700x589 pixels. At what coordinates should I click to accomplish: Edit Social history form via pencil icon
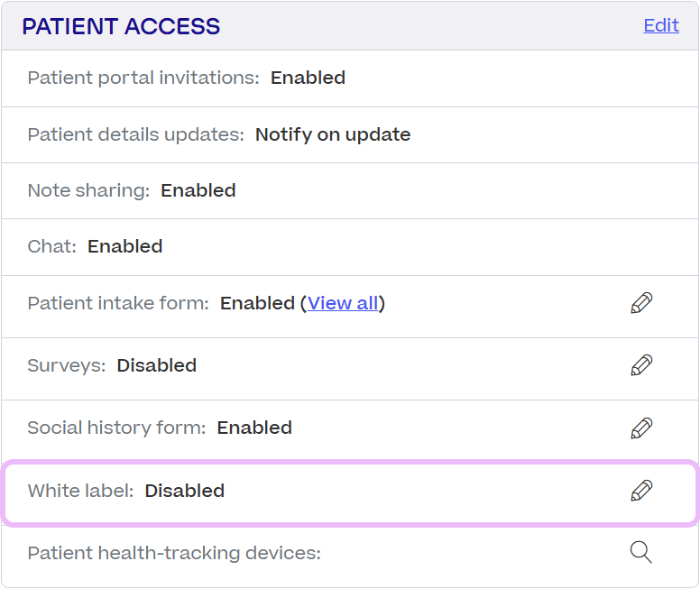click(x=641, y=428)
